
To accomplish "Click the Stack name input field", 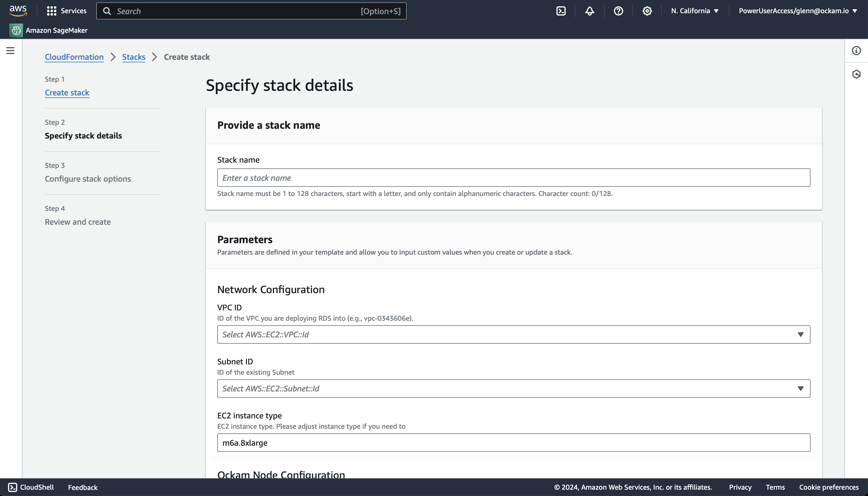I will click(513, 178).
